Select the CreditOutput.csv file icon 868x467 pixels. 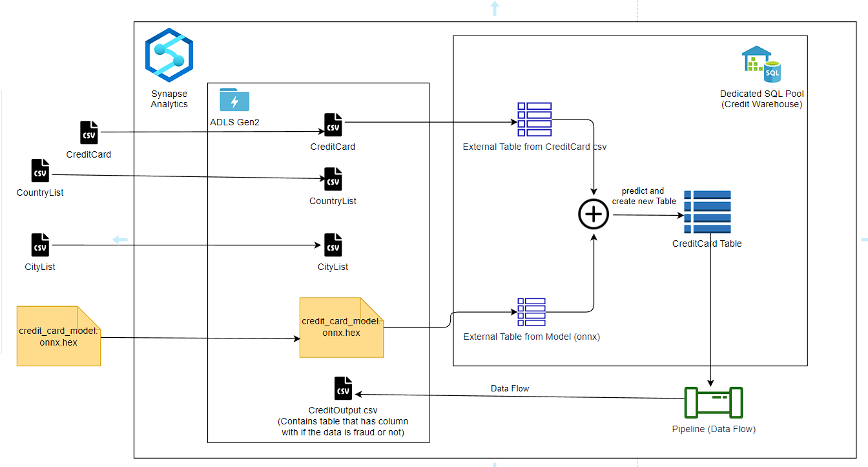click(x=343, y=388)
